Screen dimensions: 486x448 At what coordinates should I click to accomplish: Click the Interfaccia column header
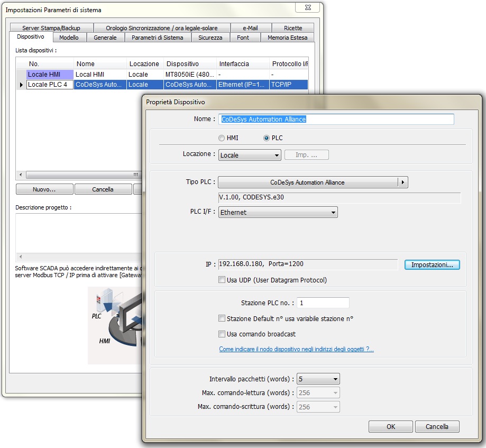click(243, 64)
